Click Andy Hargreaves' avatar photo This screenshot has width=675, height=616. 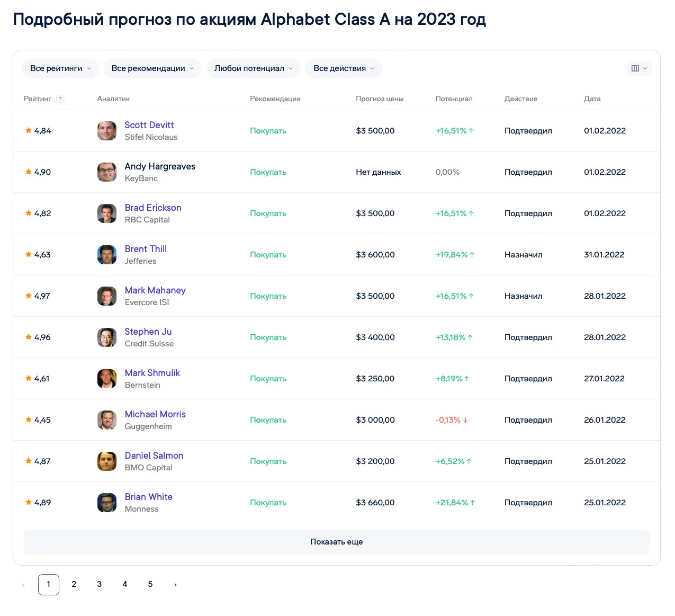pyautogui.click(x=107, y=172)
